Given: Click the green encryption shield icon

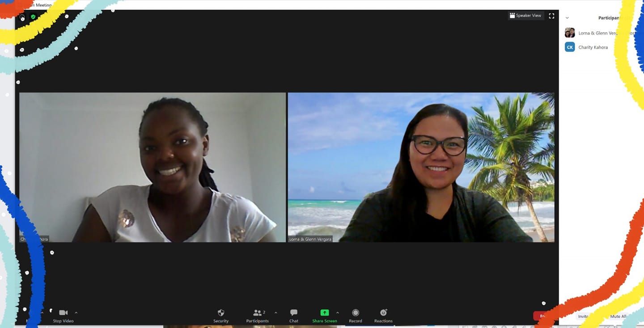Looking at the screenshot, I should [33, 17].
